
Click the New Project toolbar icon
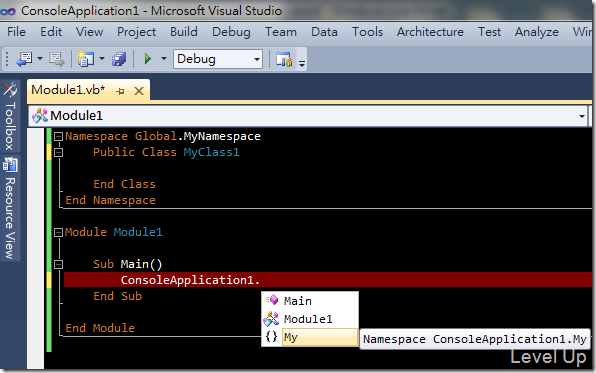(x=86, y=59)
